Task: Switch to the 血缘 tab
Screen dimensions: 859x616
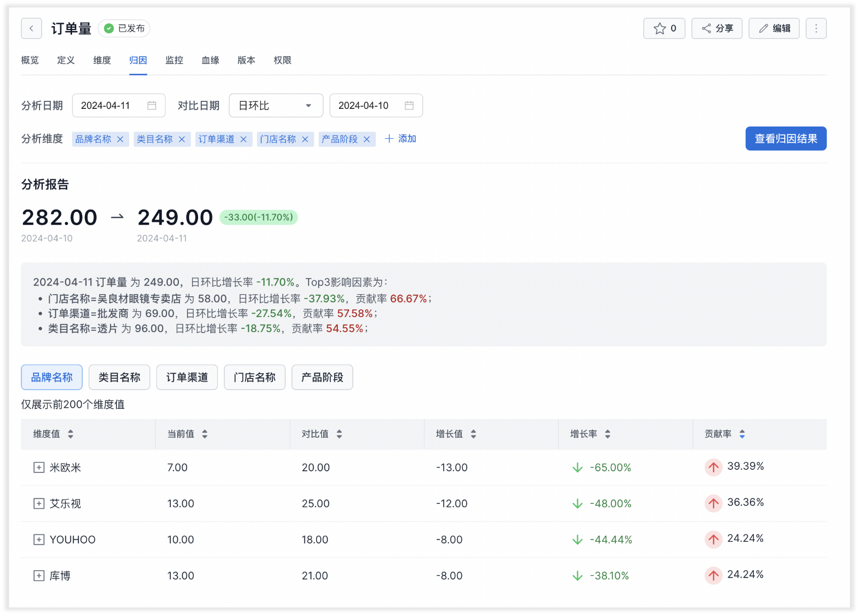Action: pyautogui.click(x=210, y=60)
